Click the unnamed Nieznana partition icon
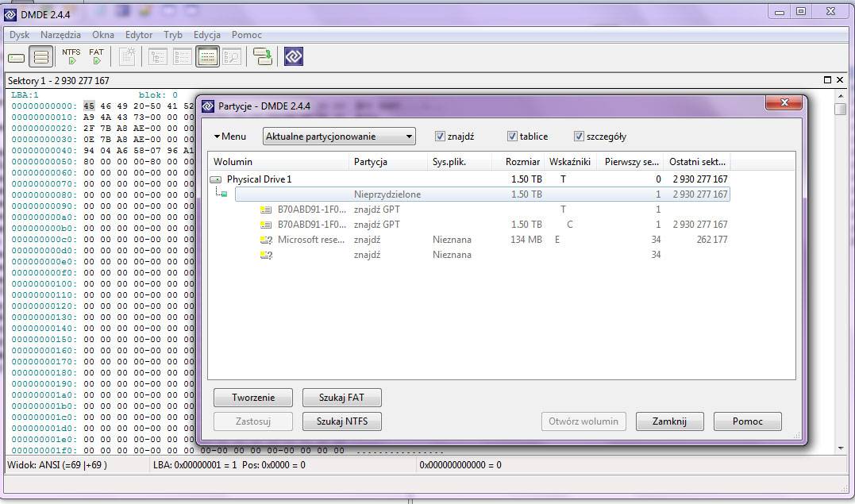855x504 pixels. tap(266, 256)
